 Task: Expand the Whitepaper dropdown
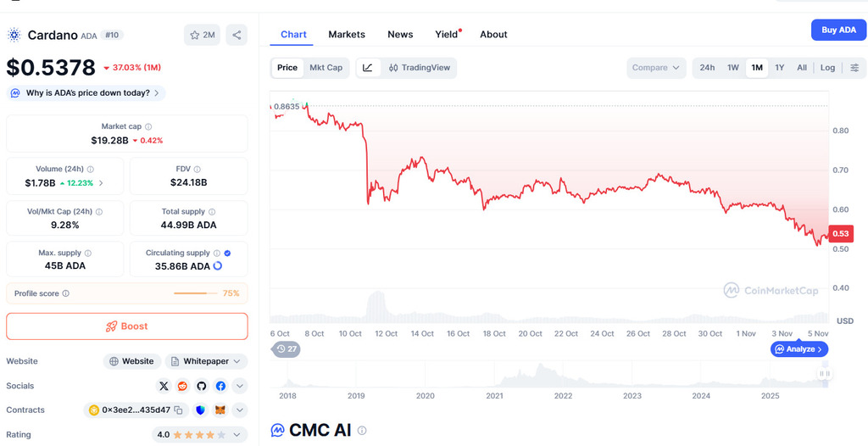pos(206,361)
